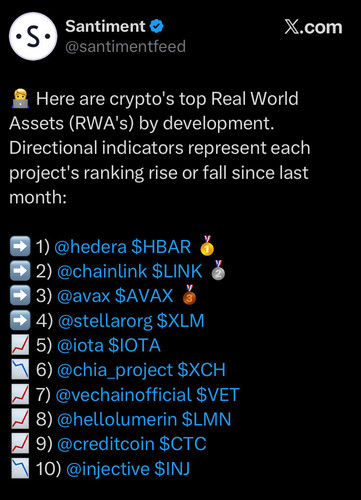Click the rising chart emoji beside iota
Viewport: 361px width, 500px height.
tap(20, 345)
